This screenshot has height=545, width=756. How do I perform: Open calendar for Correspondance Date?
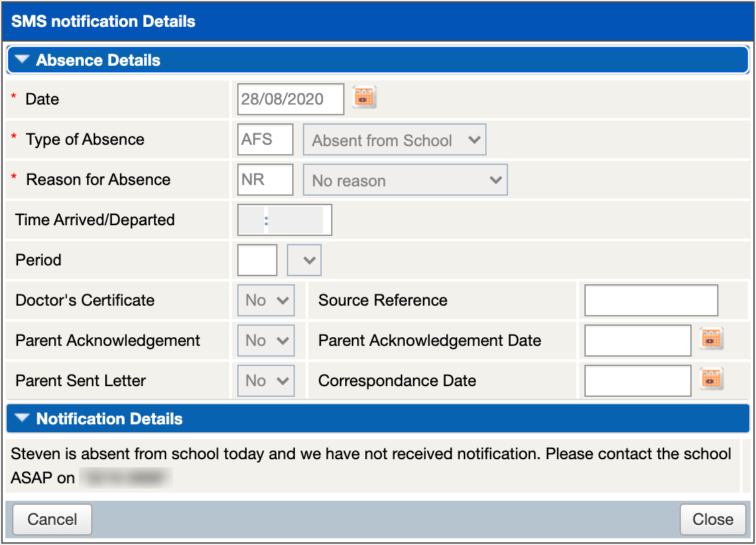[711, 380]
